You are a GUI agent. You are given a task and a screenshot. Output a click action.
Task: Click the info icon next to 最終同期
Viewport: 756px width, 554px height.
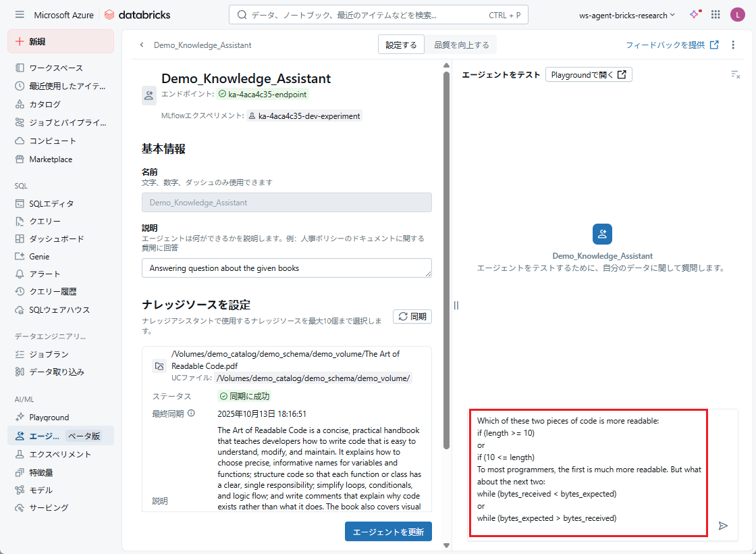(x=192, y=413)
